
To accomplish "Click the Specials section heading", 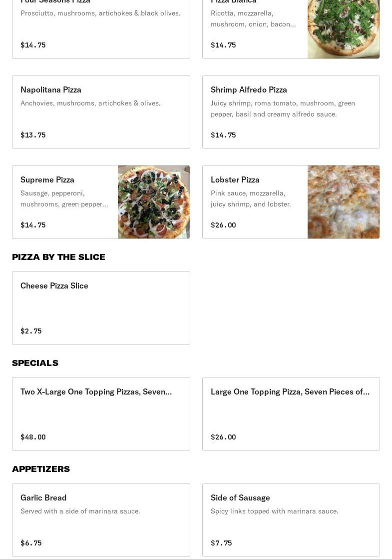I will point(35,363).
